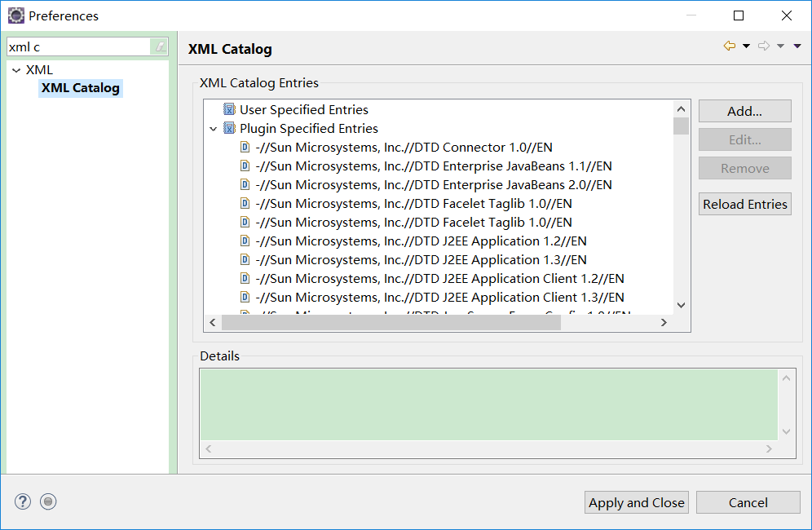The image size is (812, 530).
Task: Click the back navigation arrow icon
Action: [729, 46]
